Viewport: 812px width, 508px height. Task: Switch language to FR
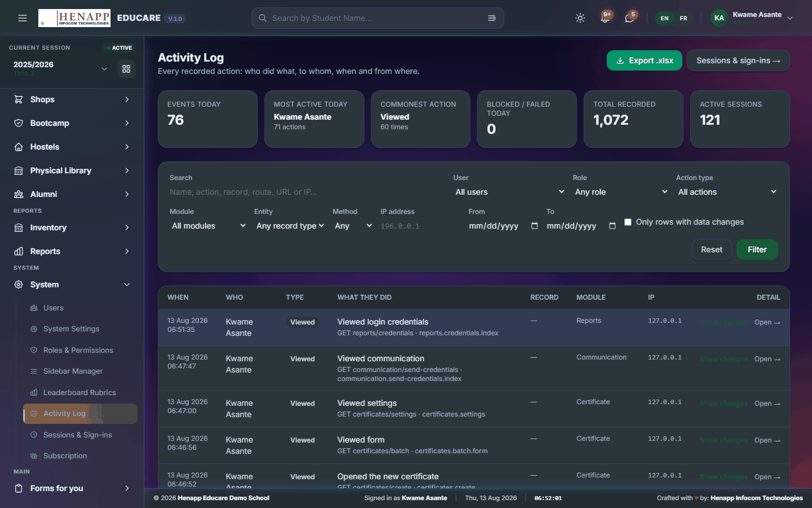pos(683,18)
